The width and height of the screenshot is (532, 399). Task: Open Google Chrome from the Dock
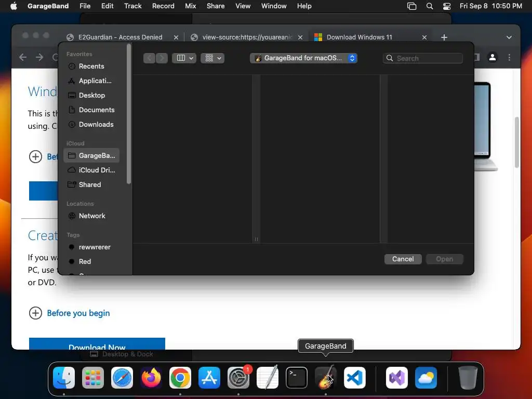pos(180,377)
